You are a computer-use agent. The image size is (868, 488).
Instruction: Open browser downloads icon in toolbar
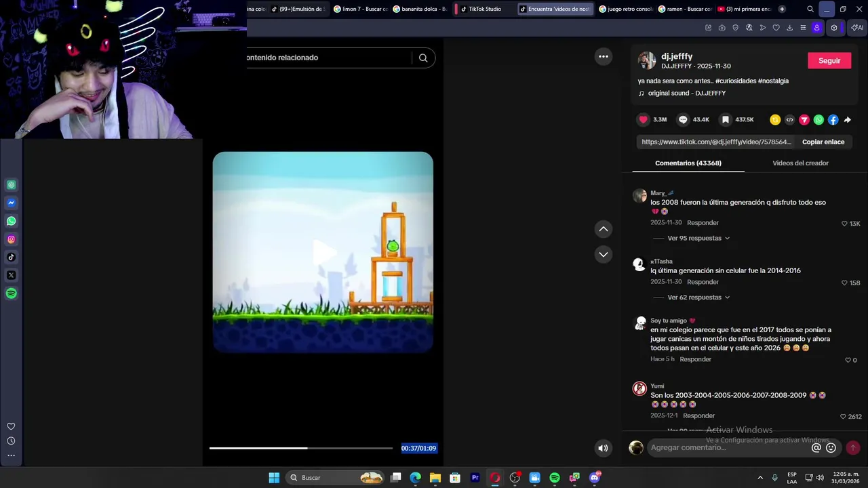click(789, 28)
